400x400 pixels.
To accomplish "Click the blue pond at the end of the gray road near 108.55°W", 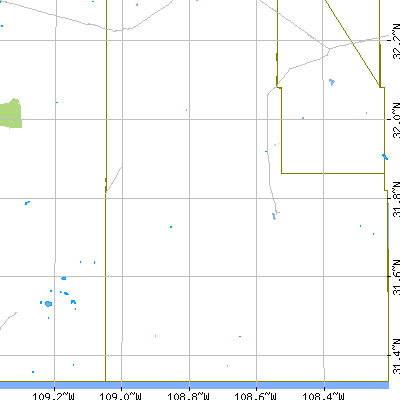I will 274,216.
